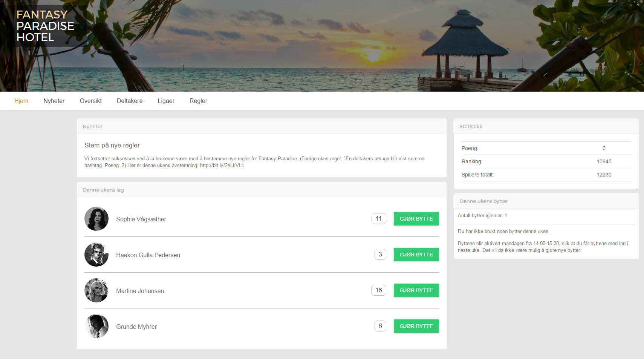The image size is (644, 359).
Task: Switch to the Oversikt page
Action: pyautogui.click(x=90, y=101)
